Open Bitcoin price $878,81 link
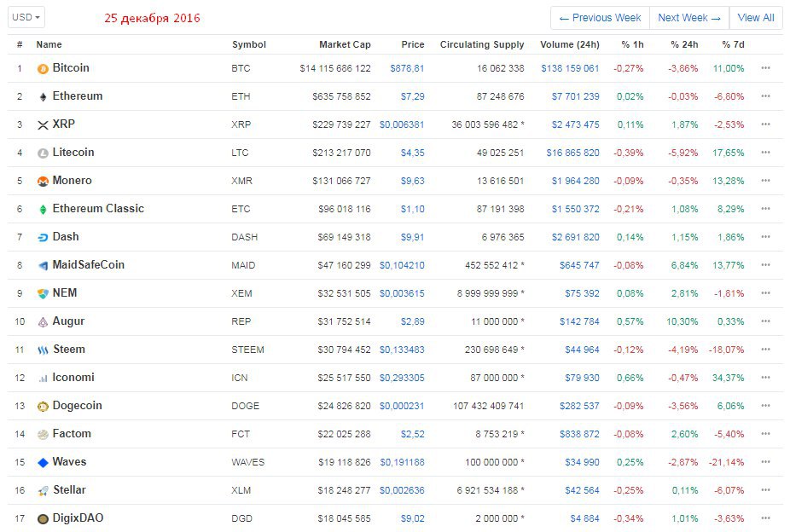Viewport: 790px width, 532px height. (x=407, y=68)
